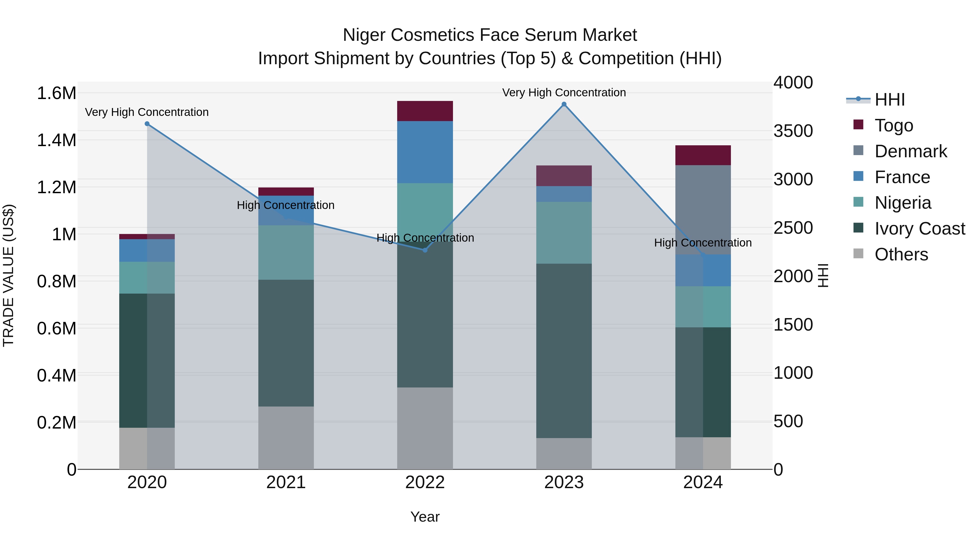Click the 2022 x-axis tick label
The image size is (980, 551).
425,482
